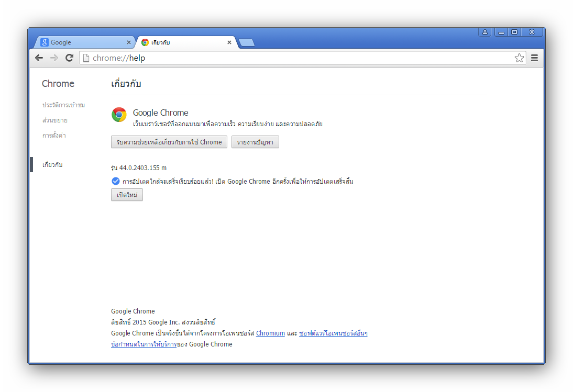Click the เกี่ยวกับ page heading
This screenshot has height=392, width=573.
coord(126,84)
